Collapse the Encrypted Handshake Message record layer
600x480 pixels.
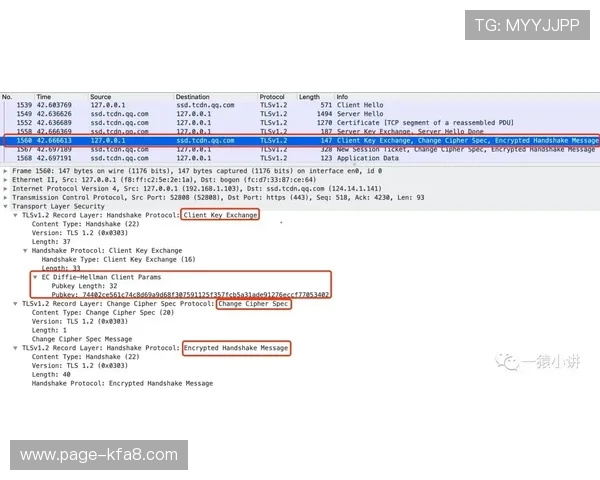[17, 348]
